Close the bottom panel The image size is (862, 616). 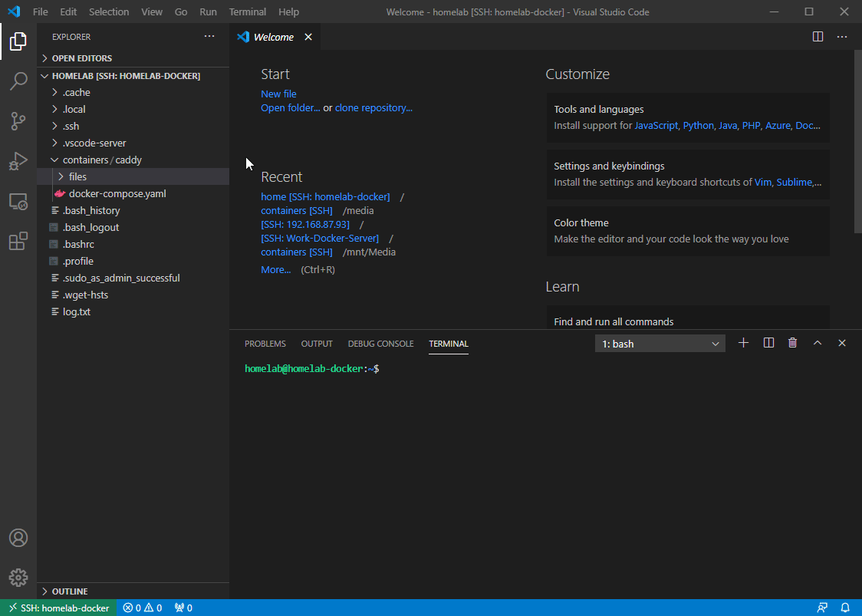(841, 343)
